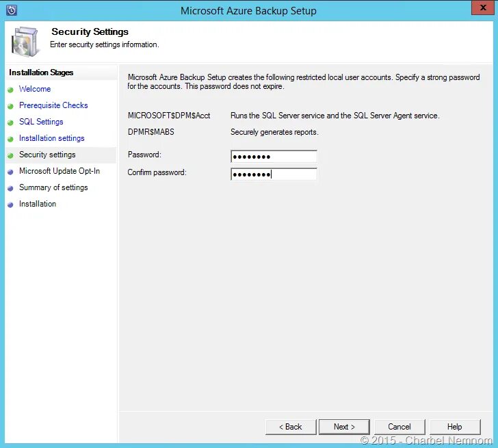Select Microsoft Update Opt-In stage
Viewport: 498px width, 448px height.
60,171
